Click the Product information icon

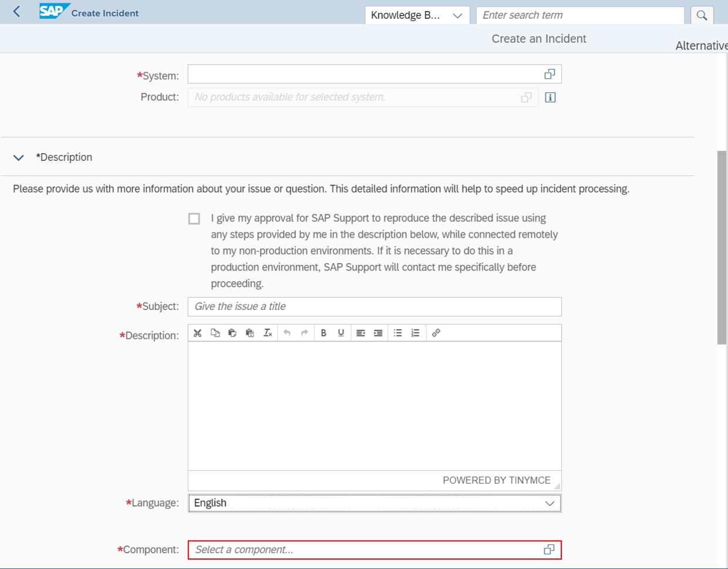pos(550,97)
